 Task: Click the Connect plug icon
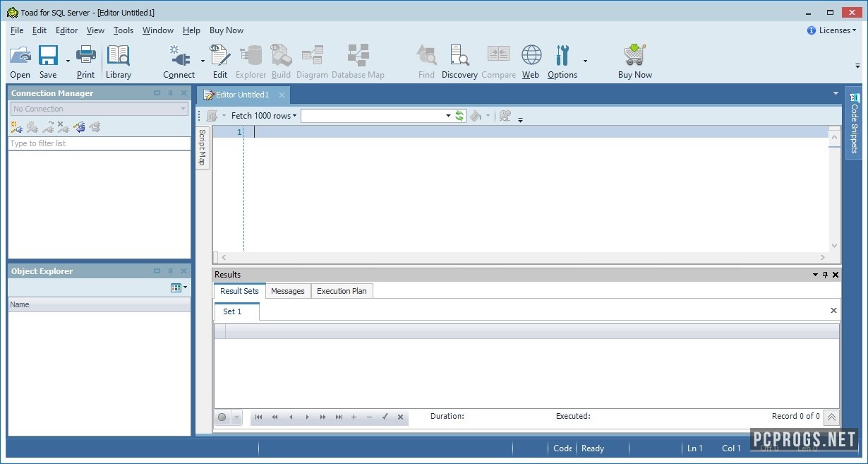[x=178, y=56]
